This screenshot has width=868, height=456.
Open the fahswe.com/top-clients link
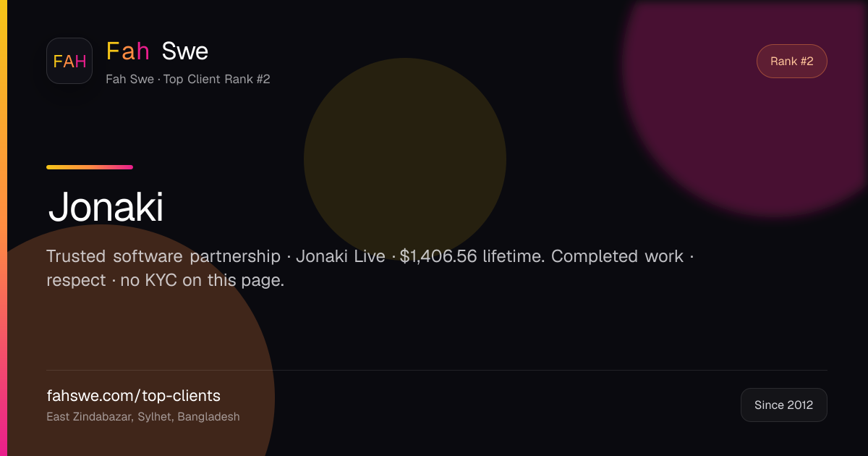pos(133,396)
